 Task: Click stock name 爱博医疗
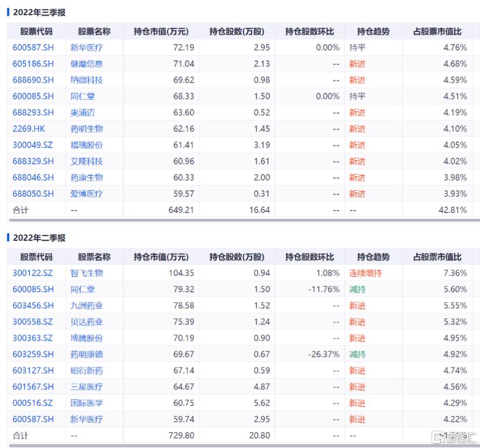point(87,194)
